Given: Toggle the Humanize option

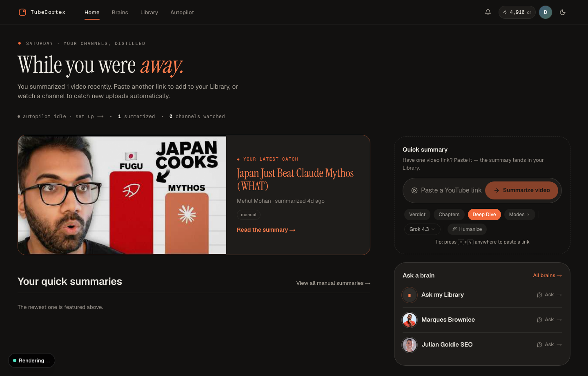Looking at the screenshot, I should [x=467, y=229].
